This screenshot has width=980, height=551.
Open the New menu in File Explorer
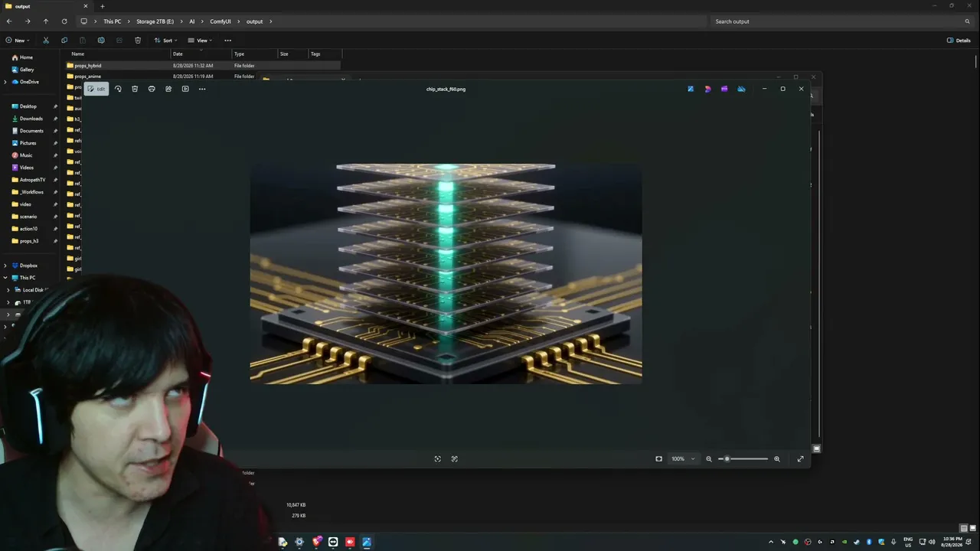tap(17, 41)
